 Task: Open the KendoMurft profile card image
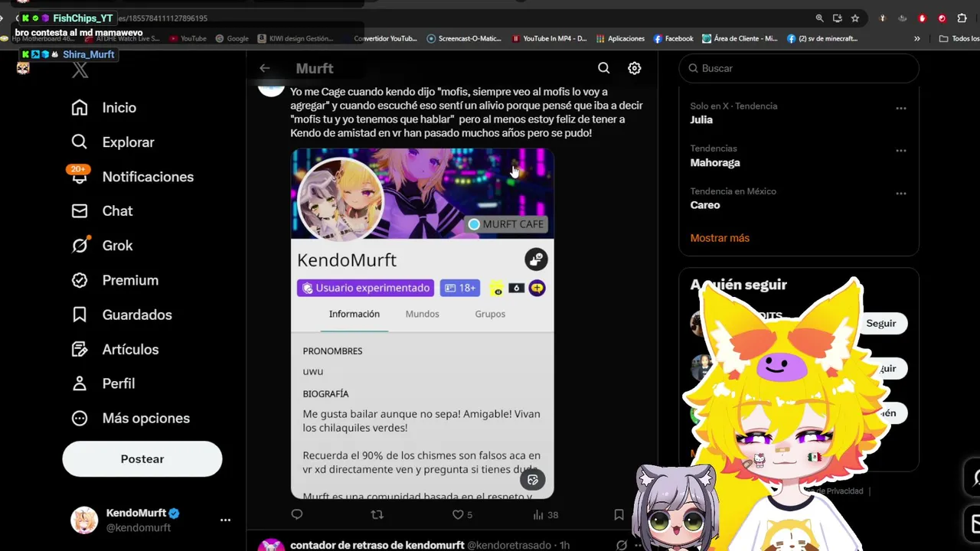pos(422,324)
